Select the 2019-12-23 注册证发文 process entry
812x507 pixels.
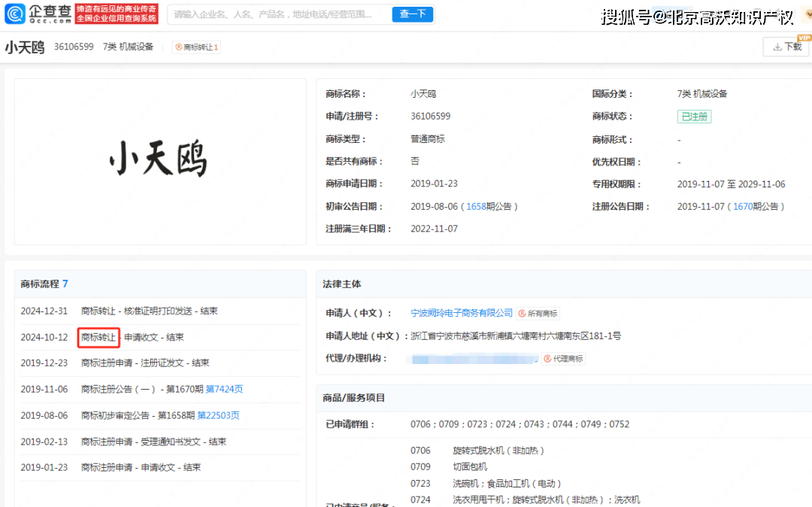[144, 363]
